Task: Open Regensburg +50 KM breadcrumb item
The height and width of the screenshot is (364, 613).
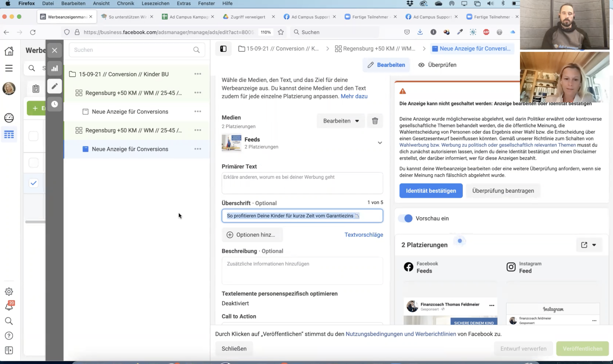Action: [x=375, y=49]
